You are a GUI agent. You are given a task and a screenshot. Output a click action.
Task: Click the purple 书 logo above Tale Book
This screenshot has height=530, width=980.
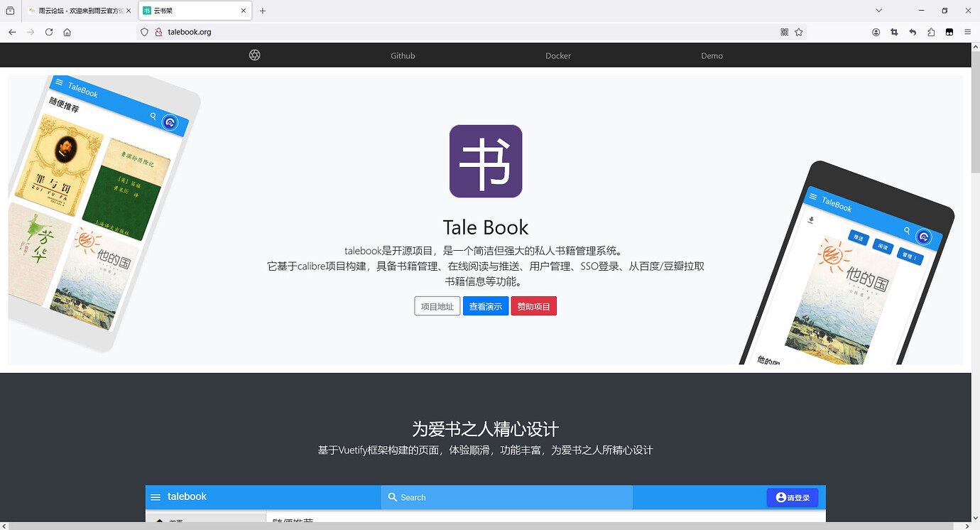pos(486,161)
